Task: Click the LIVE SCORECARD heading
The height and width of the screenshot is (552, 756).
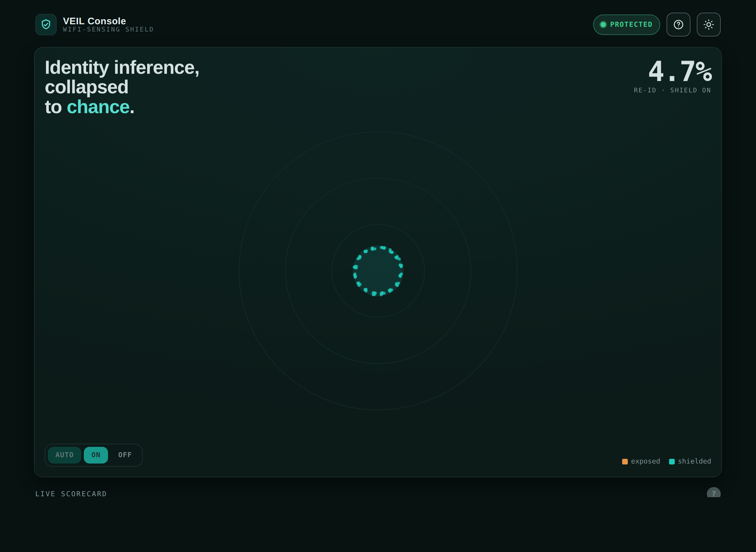Action: tap(71, 493)
